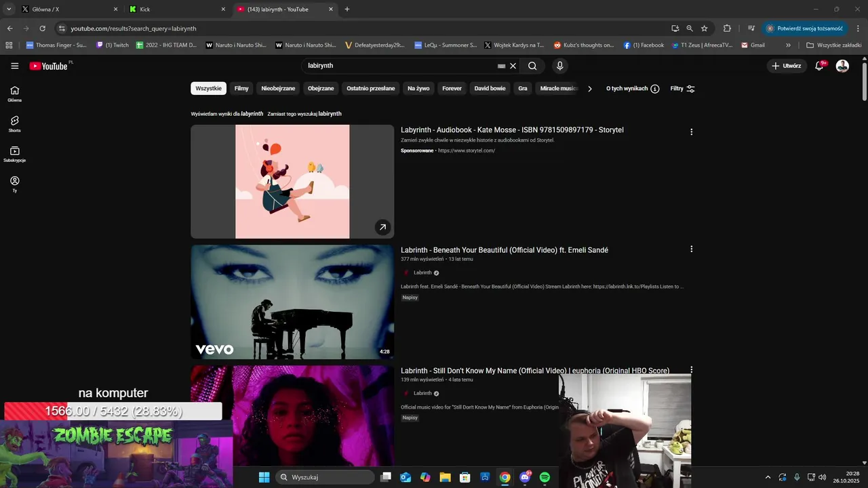Open the storytel.com sponsored URL
Screen dimensions: 868x488
(x=467, y=150)
